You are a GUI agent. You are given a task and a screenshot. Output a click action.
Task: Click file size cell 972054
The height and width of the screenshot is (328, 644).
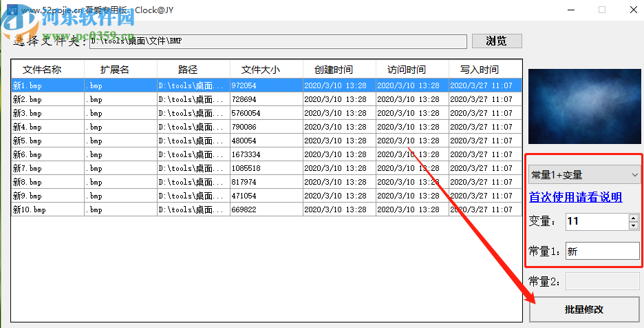coord(266,85)
